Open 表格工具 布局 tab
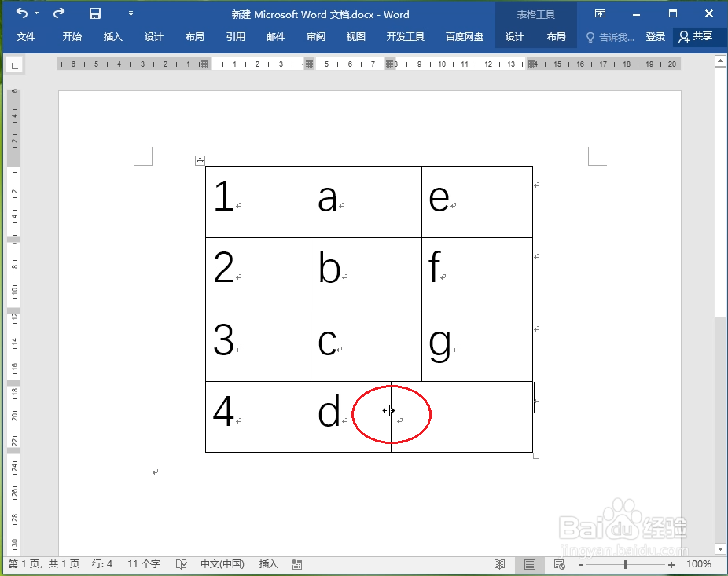 pos(556,37)
